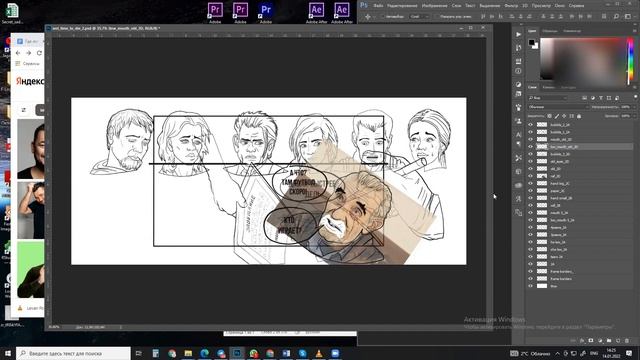This screenshot has width=640, height=360.
Task: Enable the Автовыбор checkbox
Action: (x=384, y=17)
